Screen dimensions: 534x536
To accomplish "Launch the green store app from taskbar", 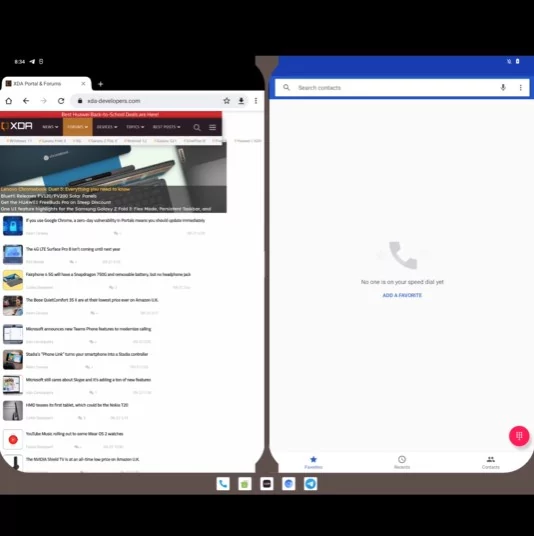I will (x=245, y=484).
